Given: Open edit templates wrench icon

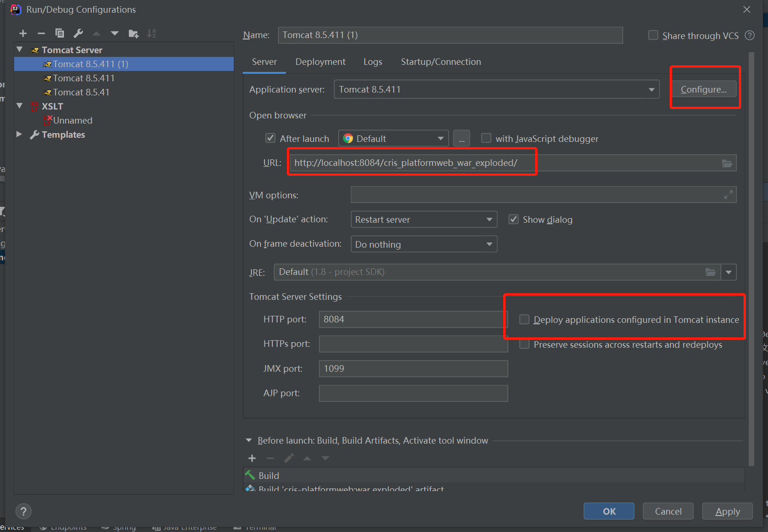Looking at the screenshot, I should tap(78, 33).
